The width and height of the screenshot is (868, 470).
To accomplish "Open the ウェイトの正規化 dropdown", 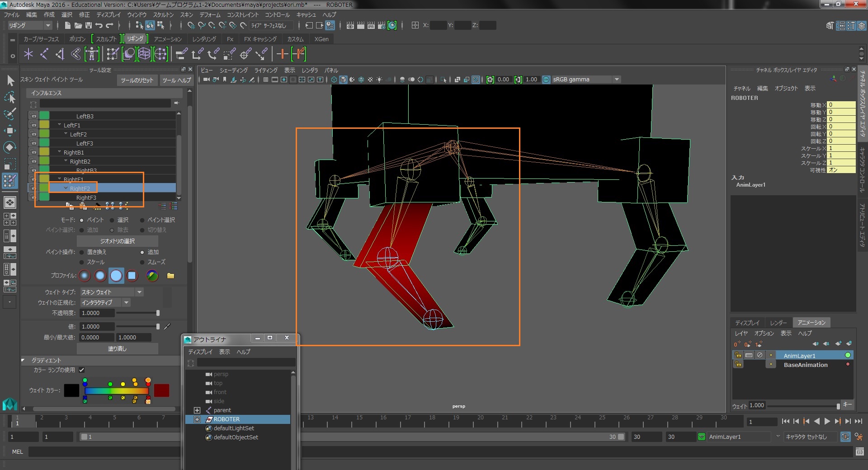I will pyautogui.click(x=105, y=302).
